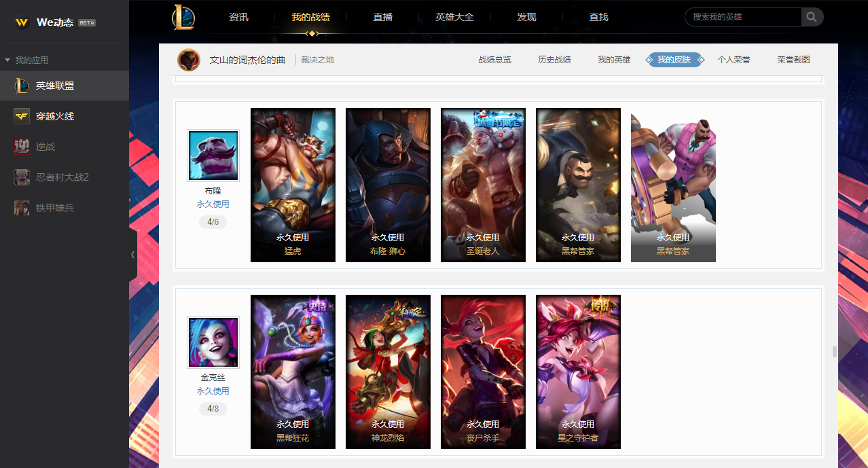Screen dimensions: 868x468
Task: Open 铁甲雄兵 from sidebar
Action: 65,208
